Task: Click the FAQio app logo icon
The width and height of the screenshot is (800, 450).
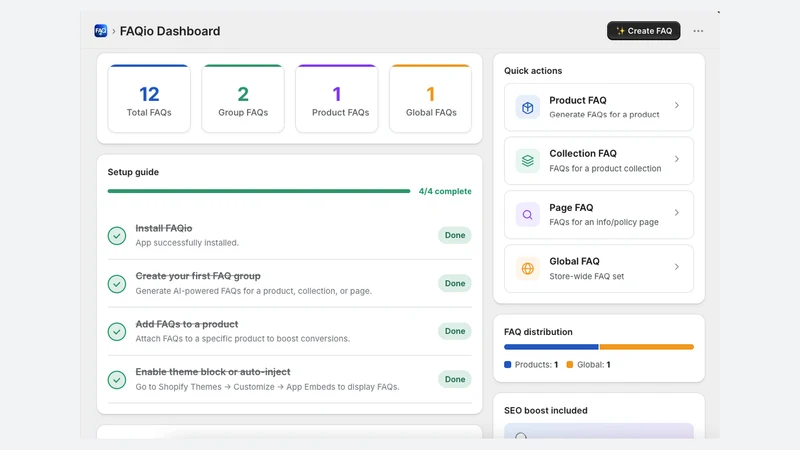Action: (x=101, y=31)
